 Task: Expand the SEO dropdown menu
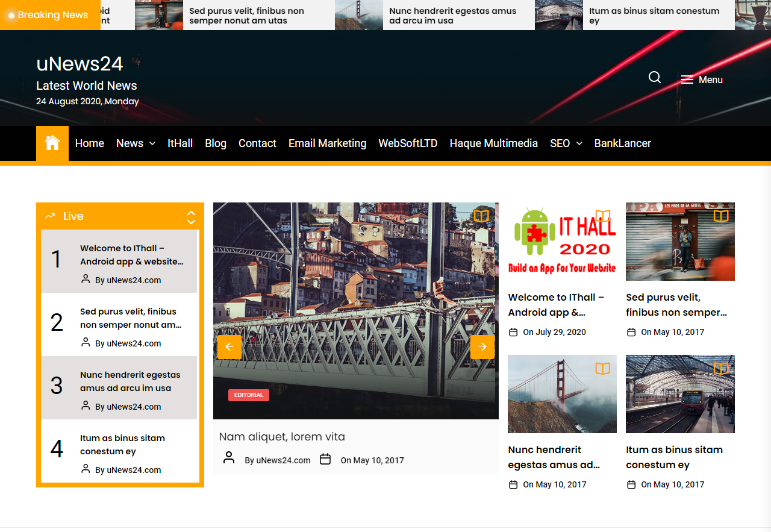(x=579, y=143)
